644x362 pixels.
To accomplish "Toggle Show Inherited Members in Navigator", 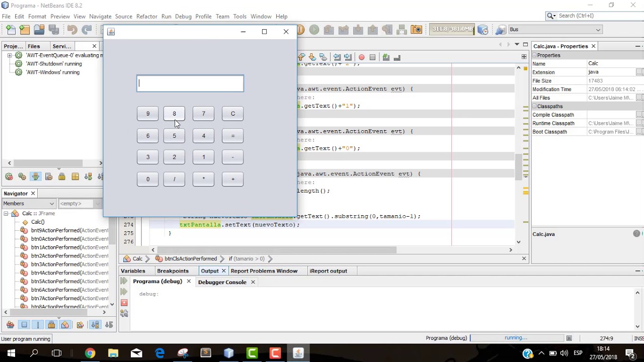I will (x=10, y=325).
